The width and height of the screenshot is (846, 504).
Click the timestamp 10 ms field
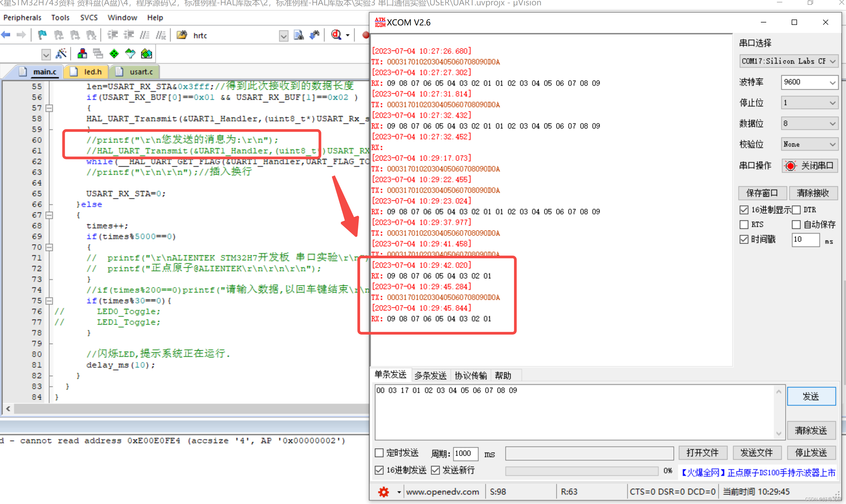805,240
